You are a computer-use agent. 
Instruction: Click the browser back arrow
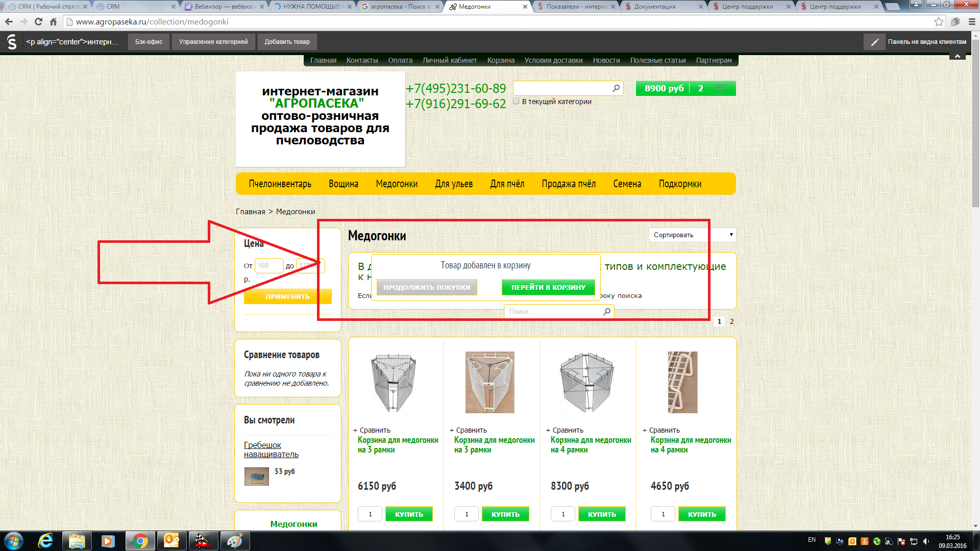(x=9, y=21)
